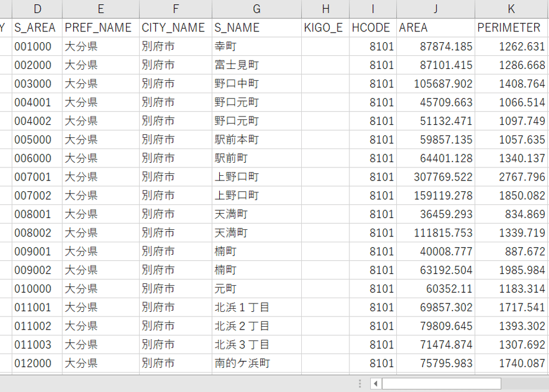Select cell with S_AREA 005000

[x=37, y=140]
